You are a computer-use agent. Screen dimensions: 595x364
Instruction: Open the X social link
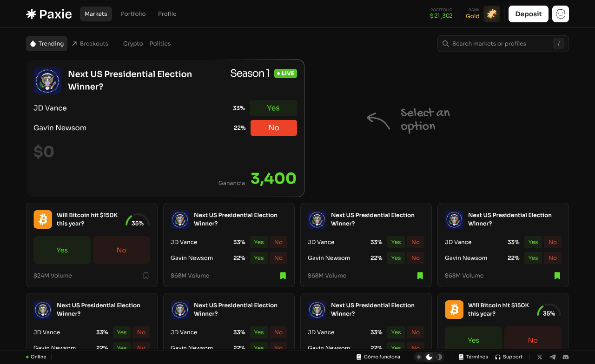[540, 357]
